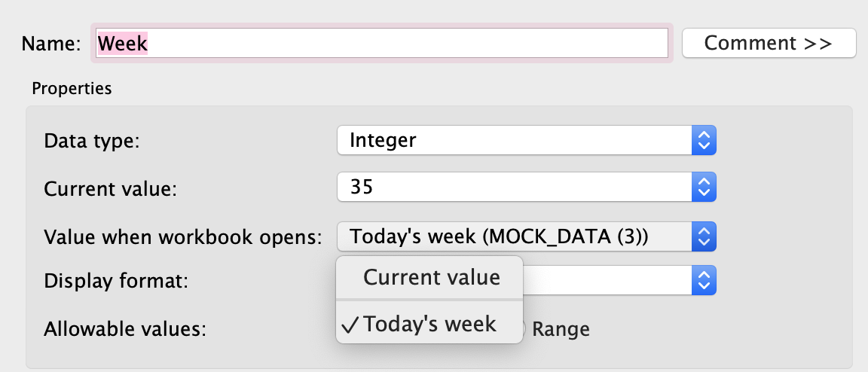Choose Today's week in the popup menu
Viewport: 868px width, 372px height.
point(429,325)
